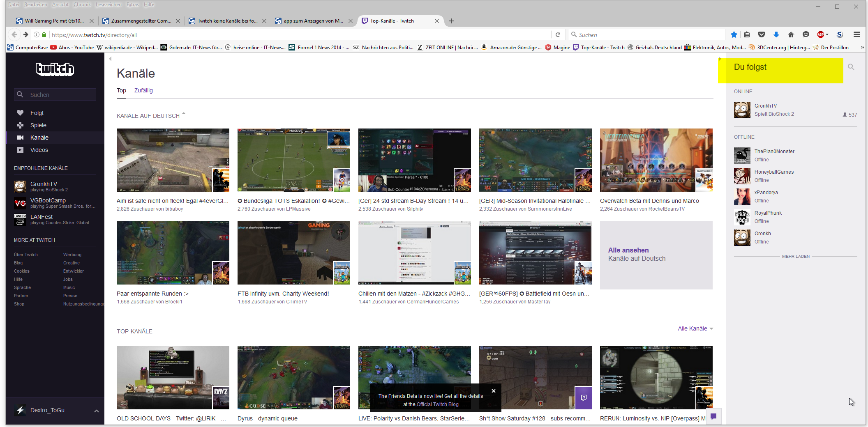Viewport: 868px width, 427px height.
Task: Open the Chronik menu
Action: click(x=82, y=5)
